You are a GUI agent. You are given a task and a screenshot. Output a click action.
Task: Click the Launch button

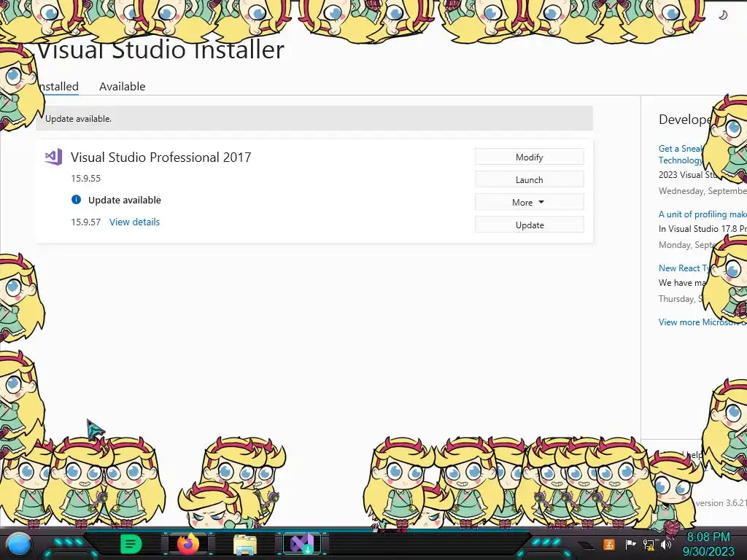(530, 179)
